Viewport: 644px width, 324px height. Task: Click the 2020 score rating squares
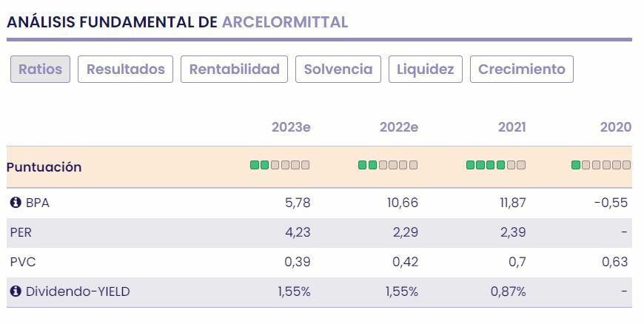601,165
